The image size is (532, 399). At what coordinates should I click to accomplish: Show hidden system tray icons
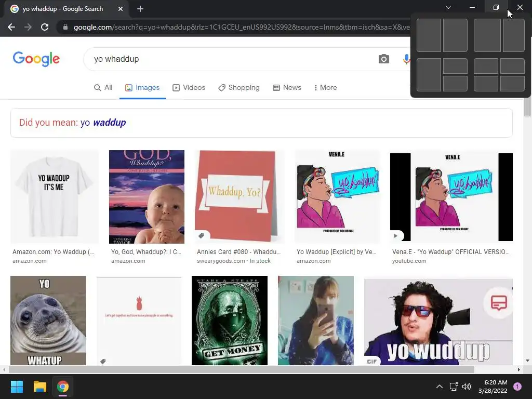(440, 387)
